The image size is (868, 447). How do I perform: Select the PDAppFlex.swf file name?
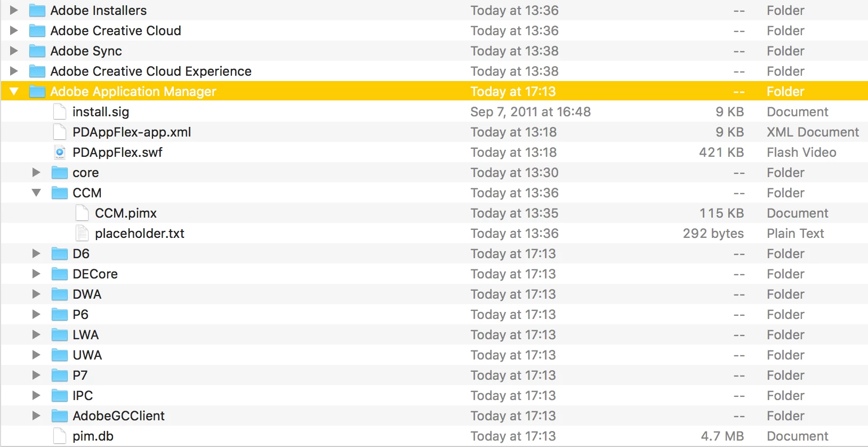coord(117,153)
